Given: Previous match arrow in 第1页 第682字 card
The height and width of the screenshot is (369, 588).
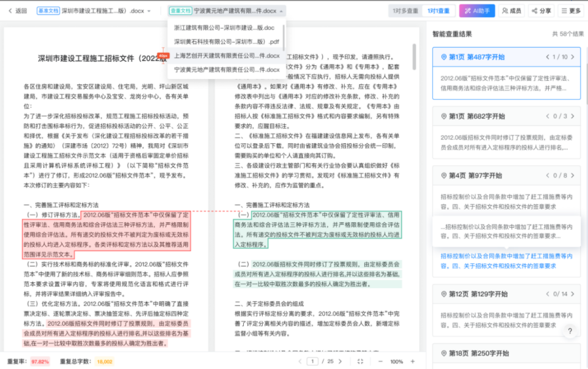Looking at the screenshot, I should click(548, 116).
